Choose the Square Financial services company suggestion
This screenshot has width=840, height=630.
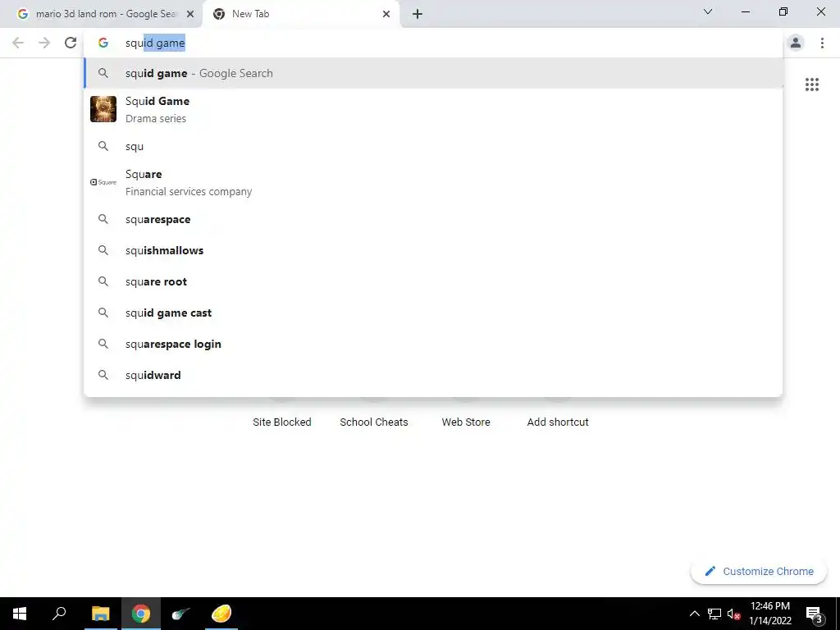pyautogui.click(x=433, y=183)
